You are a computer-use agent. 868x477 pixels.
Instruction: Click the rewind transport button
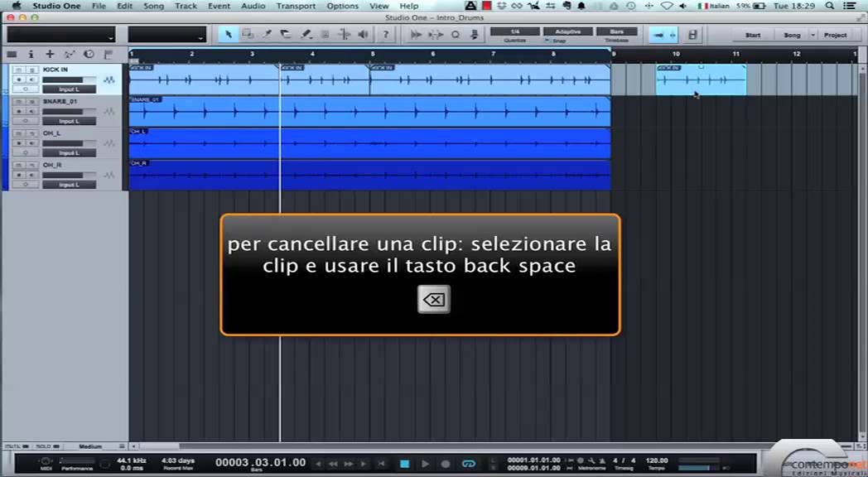point(333,464)
